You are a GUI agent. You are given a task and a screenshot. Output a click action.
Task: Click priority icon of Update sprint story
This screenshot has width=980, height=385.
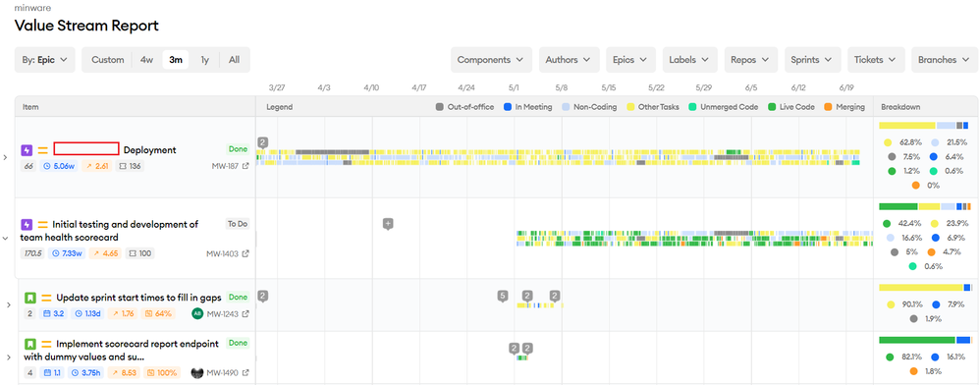tap(46, 298)
